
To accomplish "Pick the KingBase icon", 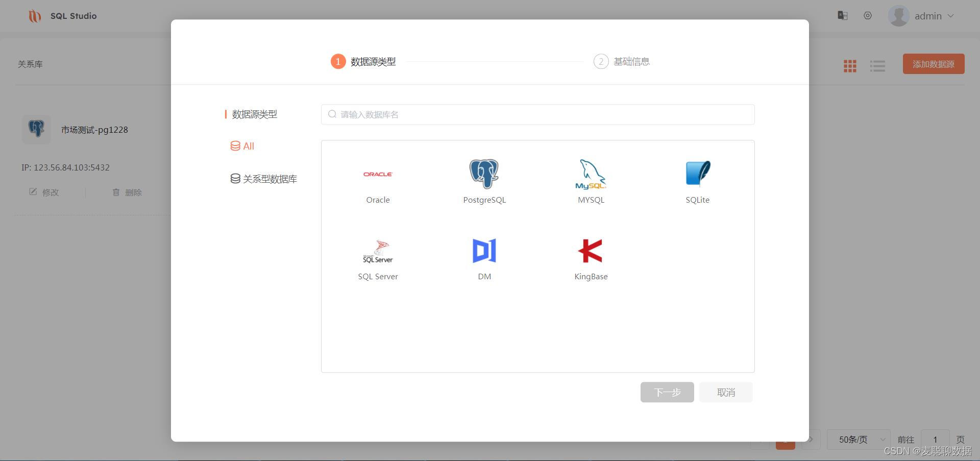I will (591, 251).
